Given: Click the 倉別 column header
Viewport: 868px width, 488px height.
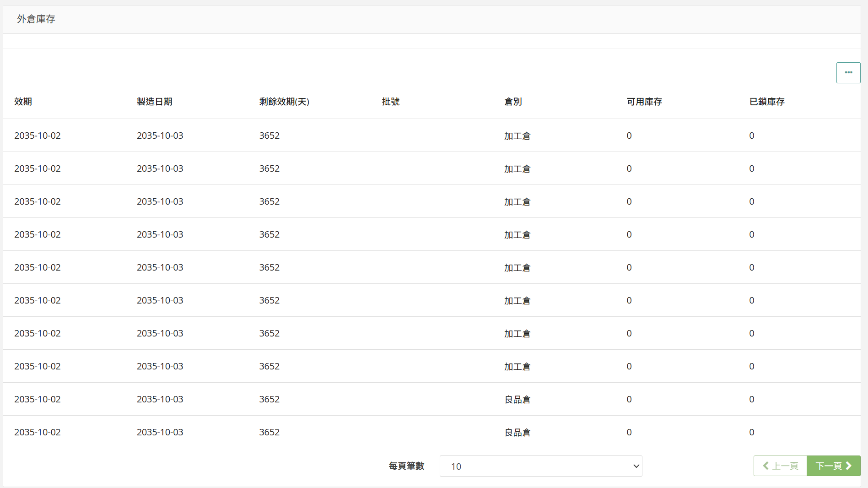Looking at the screenshot, I should (x=513, y=102).
